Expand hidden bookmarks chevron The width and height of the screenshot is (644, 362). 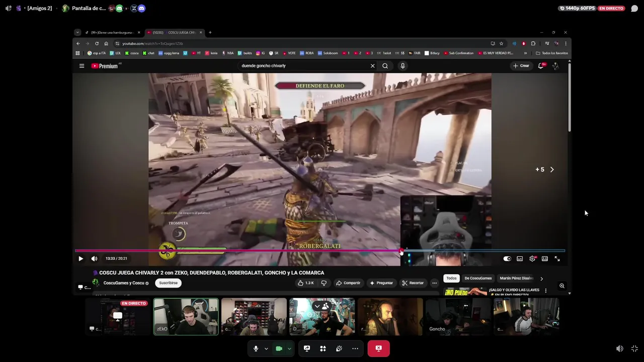coord(525,53)
